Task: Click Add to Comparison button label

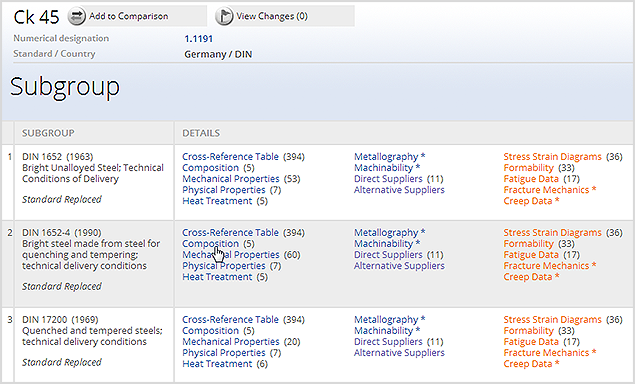Action: point(128,16)
